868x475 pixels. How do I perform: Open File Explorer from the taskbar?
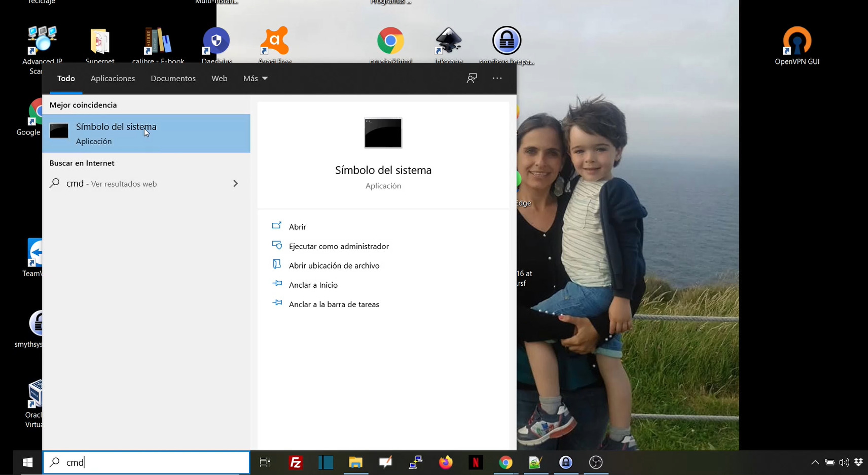[x=355, y=462]
